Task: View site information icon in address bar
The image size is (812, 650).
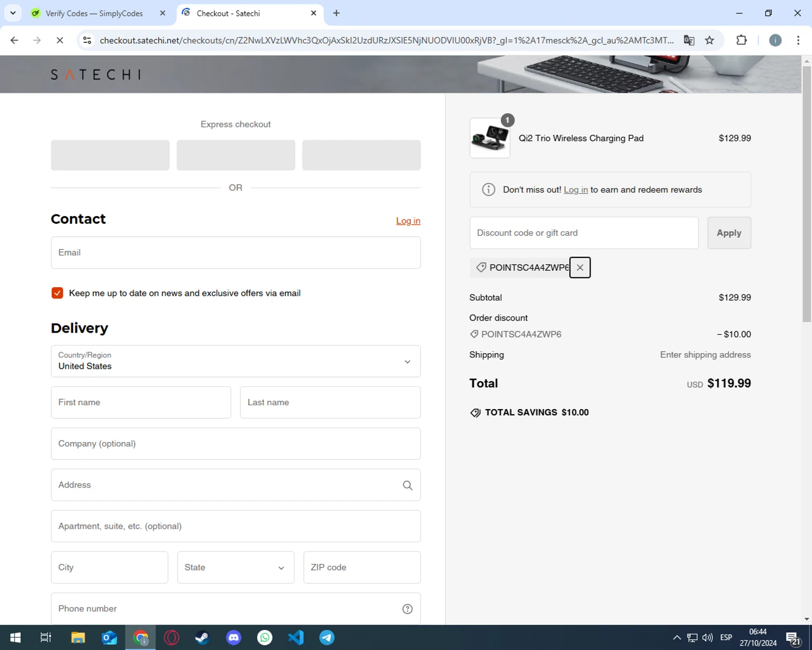Action: tap(87, 40)
